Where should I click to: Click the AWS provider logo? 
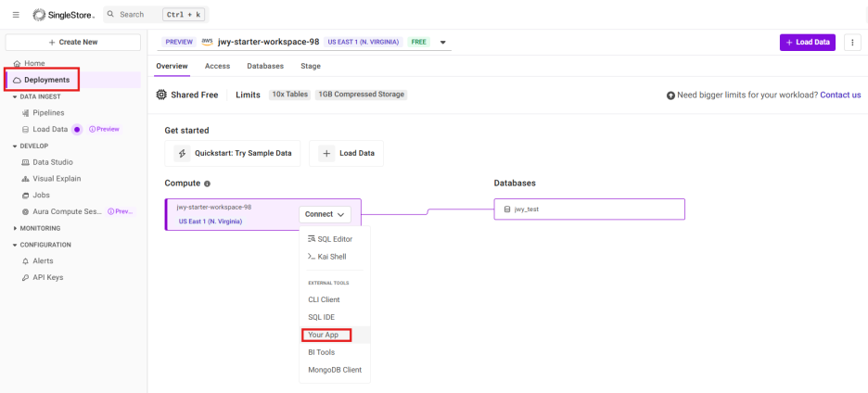208,42
